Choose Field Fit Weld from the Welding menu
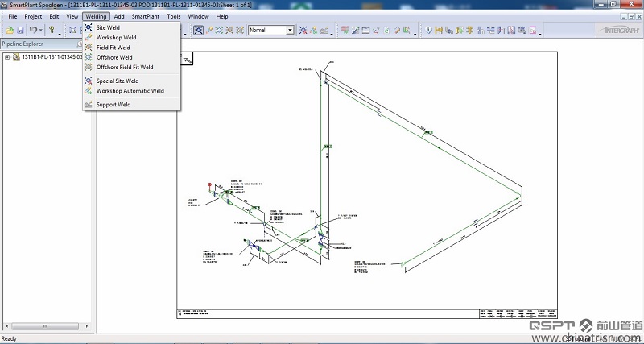This screenshot has height=344, width=644. [113, 48]
